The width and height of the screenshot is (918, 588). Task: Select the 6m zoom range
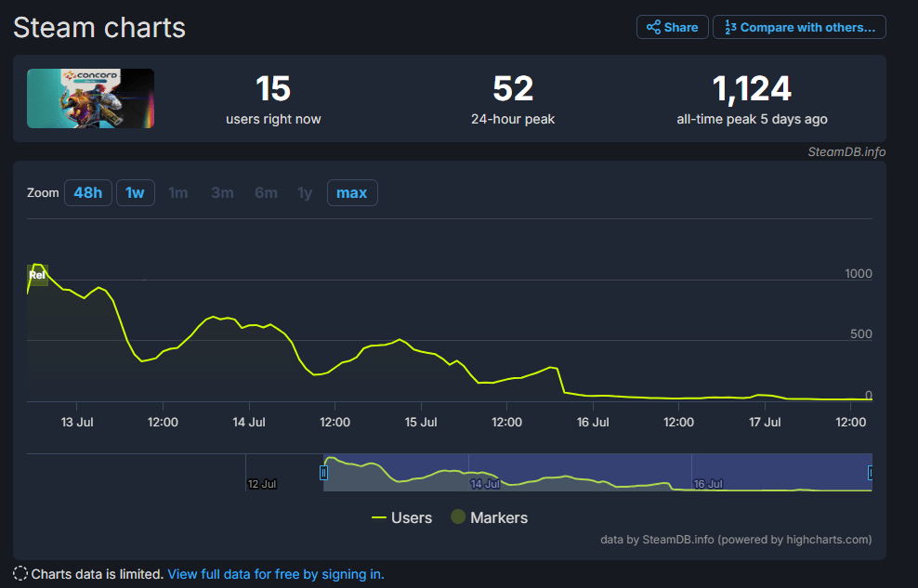point(266,192)
